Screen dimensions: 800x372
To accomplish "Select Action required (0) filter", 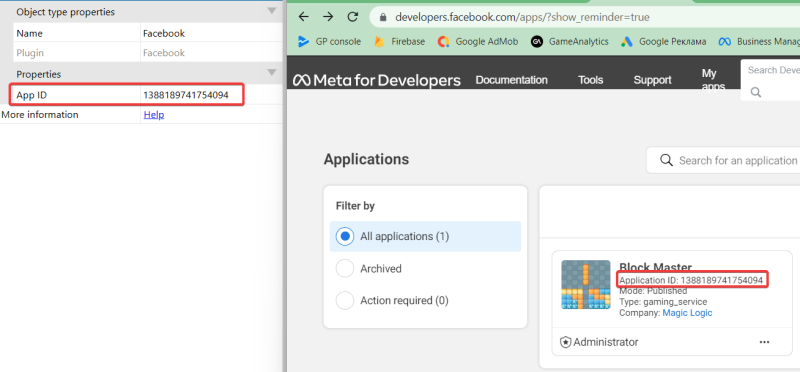I will pyautogui.click(x=392, y=301).
